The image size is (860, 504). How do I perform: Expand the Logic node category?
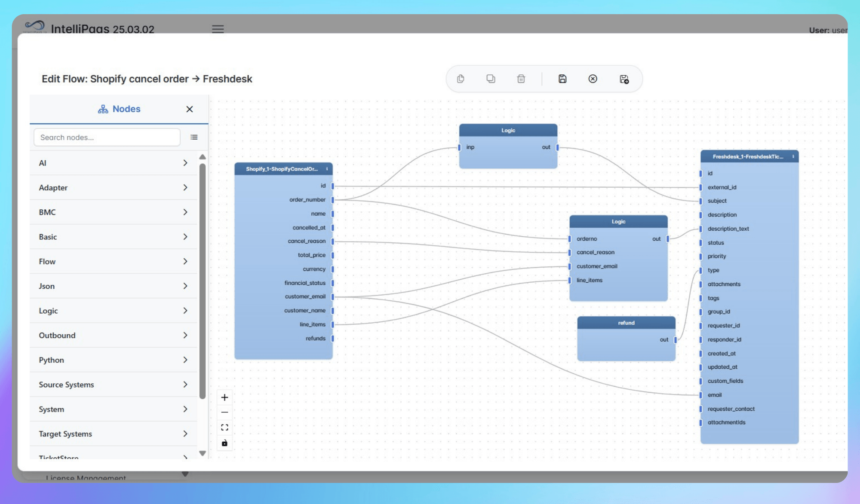point(113,310)
